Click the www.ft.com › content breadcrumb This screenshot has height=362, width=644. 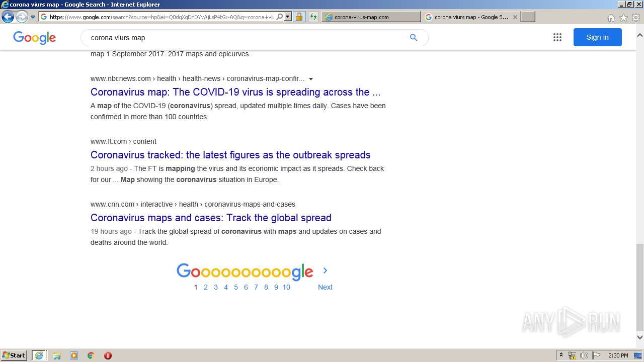click(123, 141)
